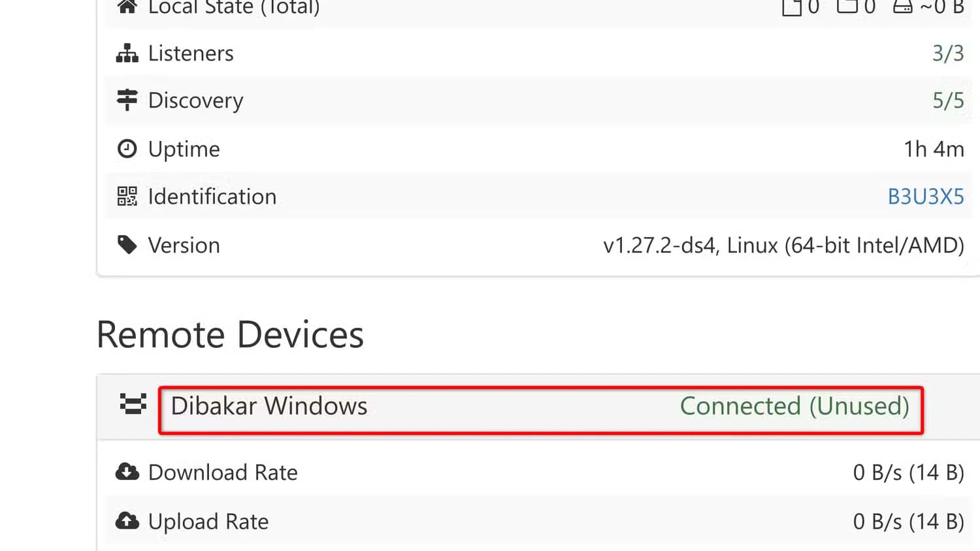Click the 1h 4m uptime value

(x=934, y=149)
